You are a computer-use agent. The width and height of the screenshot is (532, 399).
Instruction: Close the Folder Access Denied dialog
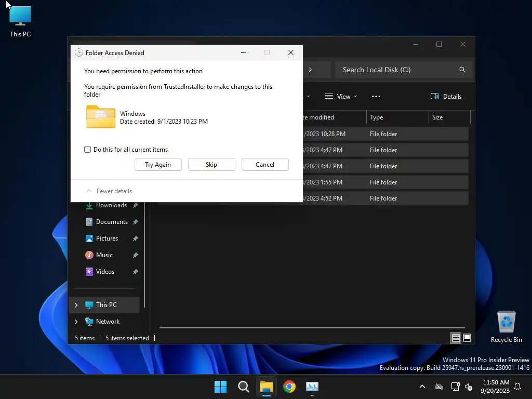(291, 52)
